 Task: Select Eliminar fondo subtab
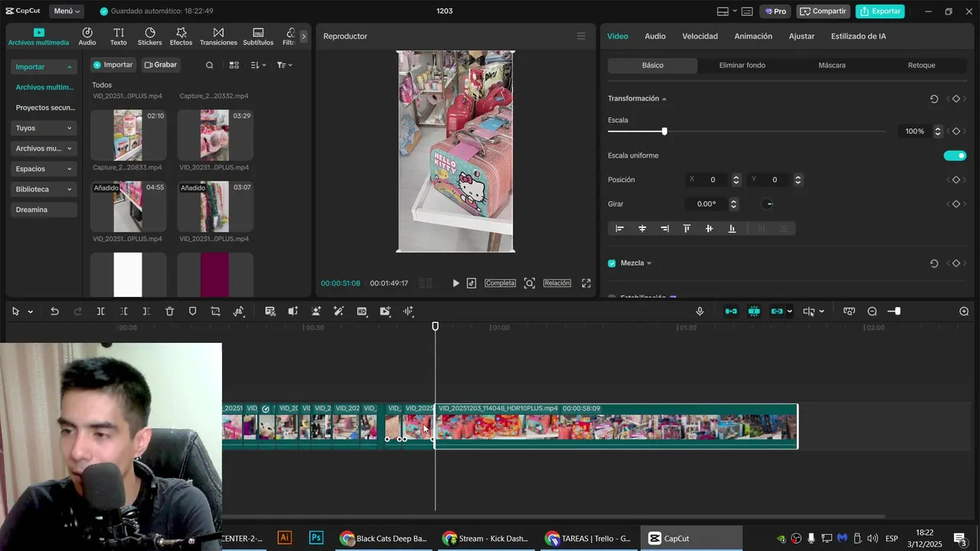pyautogui.click(x=742, y=65)
